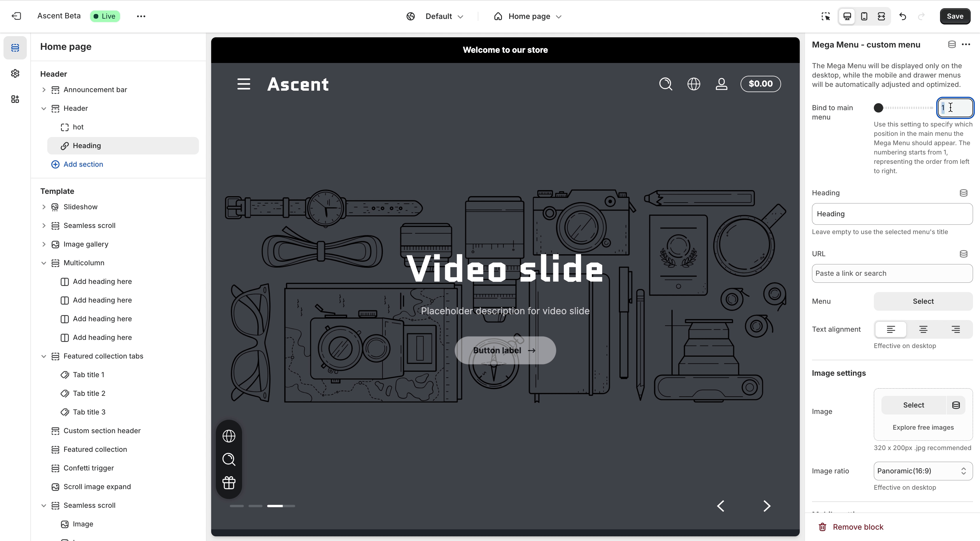Click the search icon in store header
980x541 pixels.
(x=665, y=84)
